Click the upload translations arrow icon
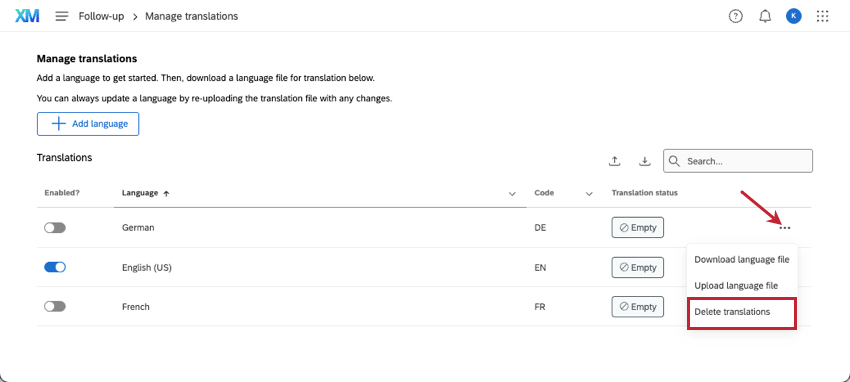 tap(614, 161)
